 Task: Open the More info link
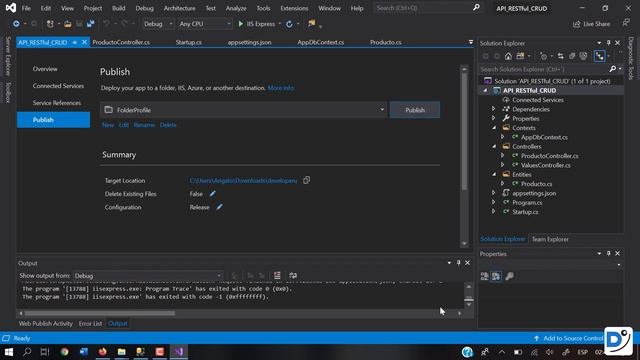281,88
